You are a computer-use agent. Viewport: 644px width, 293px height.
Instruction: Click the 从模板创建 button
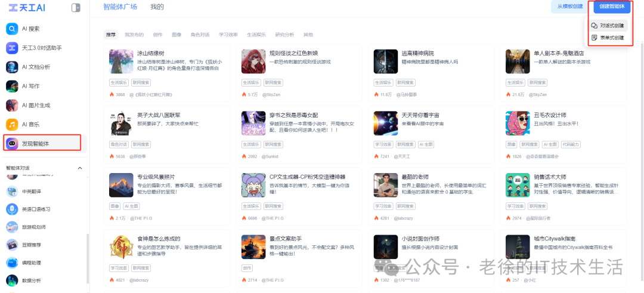[x=570, y=7]
